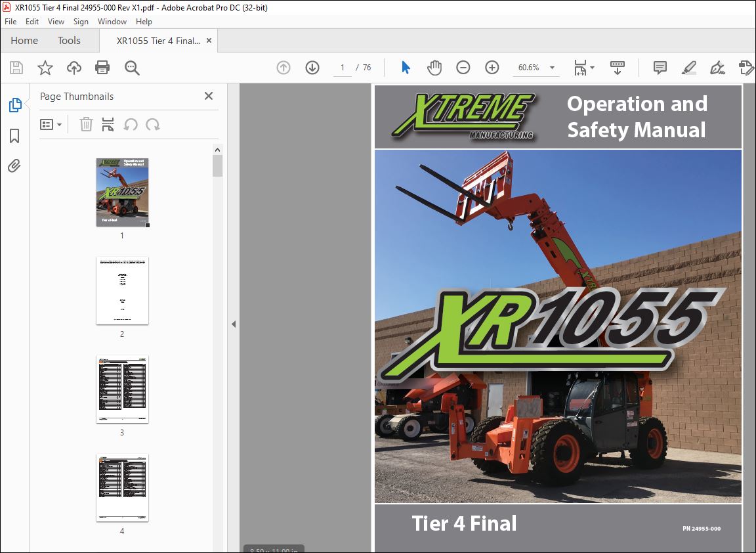Open thumbnail options menu
The height and width of the screenshot is (553, 756).
click(51, 125)
